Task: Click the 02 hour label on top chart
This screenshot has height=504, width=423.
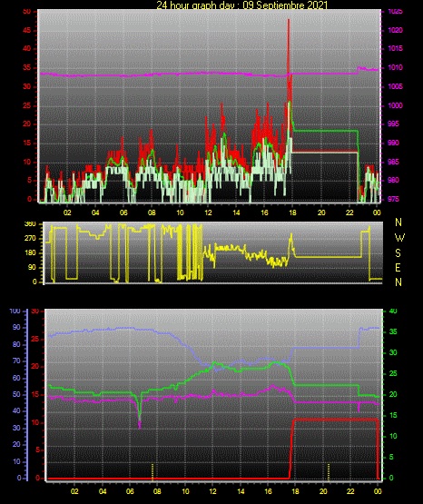Action: [x=67, y=212]
